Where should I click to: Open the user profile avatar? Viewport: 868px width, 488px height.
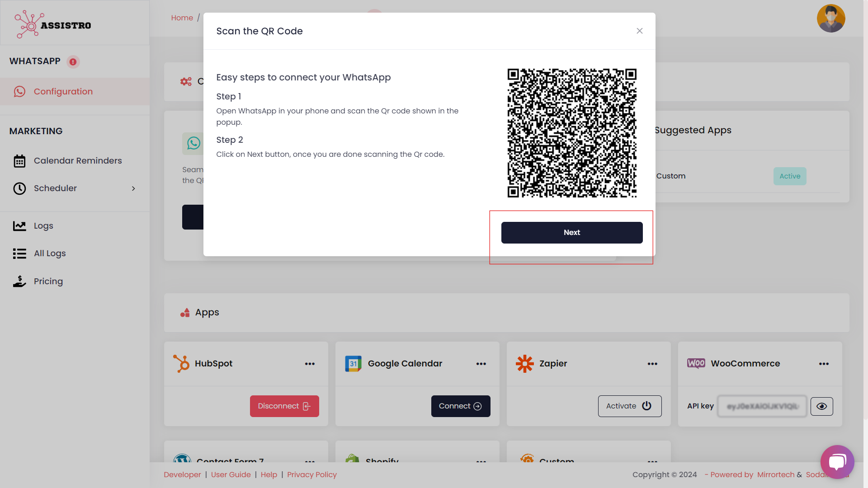tap(830, 19)
